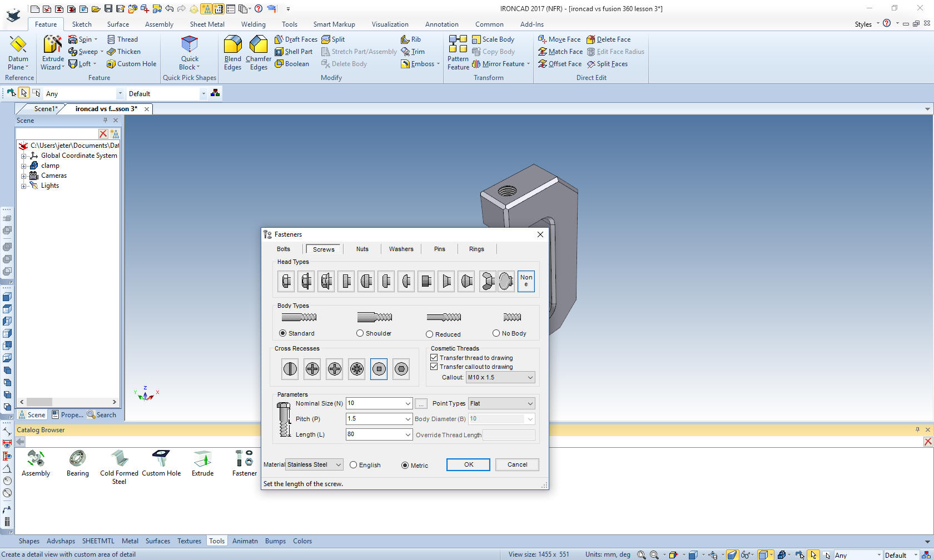Expand the clamp tree node
This screenshot has width=934, height=560.
click(24, 166)
